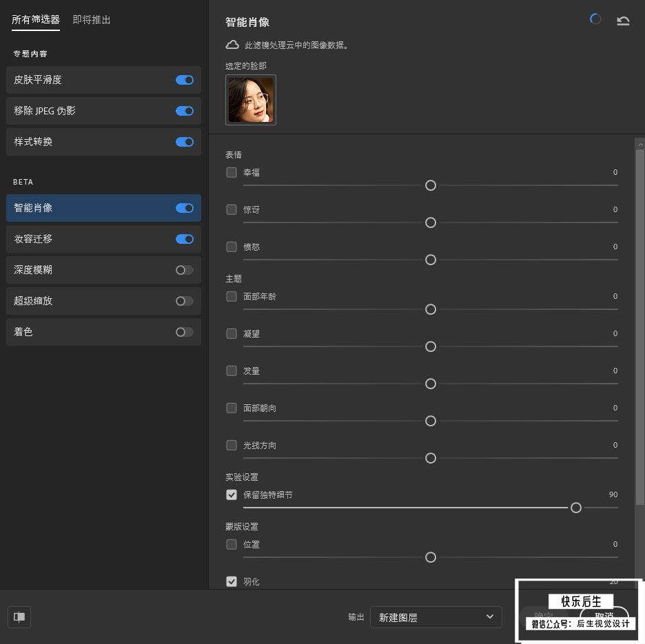The image size is (645, 644).
Task: Tick the 面部朝向 checkbox
Action: (232, 408)
